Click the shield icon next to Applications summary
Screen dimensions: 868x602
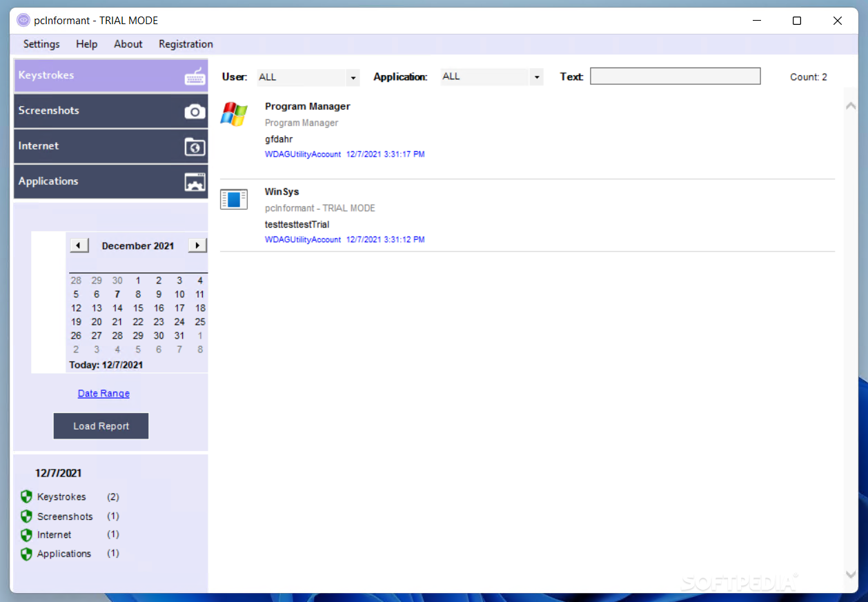click(26, 554)
